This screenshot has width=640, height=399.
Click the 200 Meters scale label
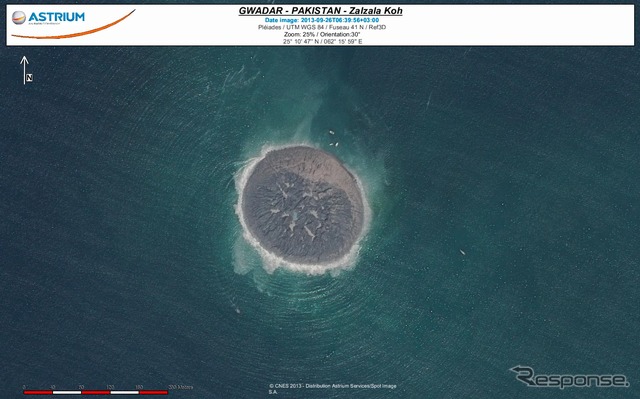(181, 387)
